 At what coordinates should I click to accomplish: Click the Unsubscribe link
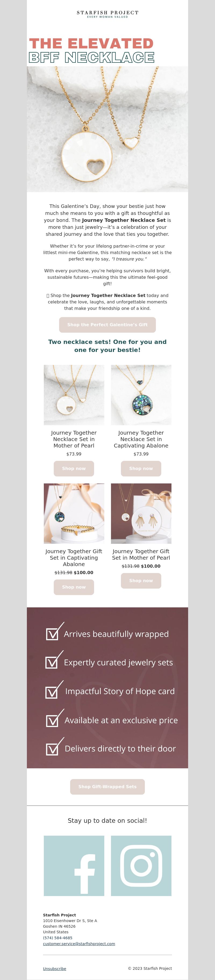pos(55,968)
